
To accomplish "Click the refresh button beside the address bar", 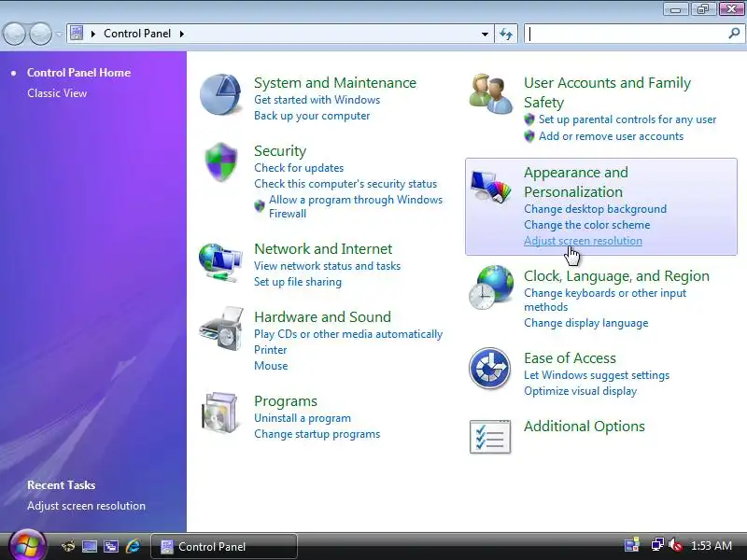I will (506, 34).
